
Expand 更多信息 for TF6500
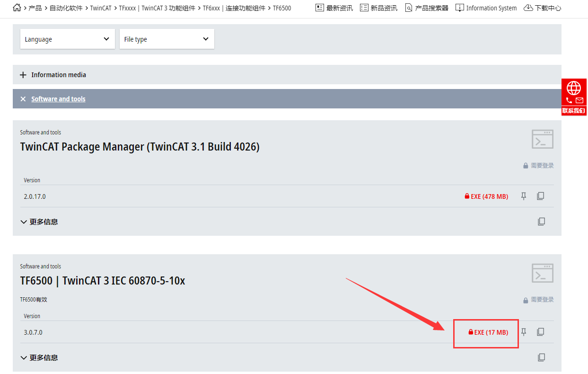point(39,357)
